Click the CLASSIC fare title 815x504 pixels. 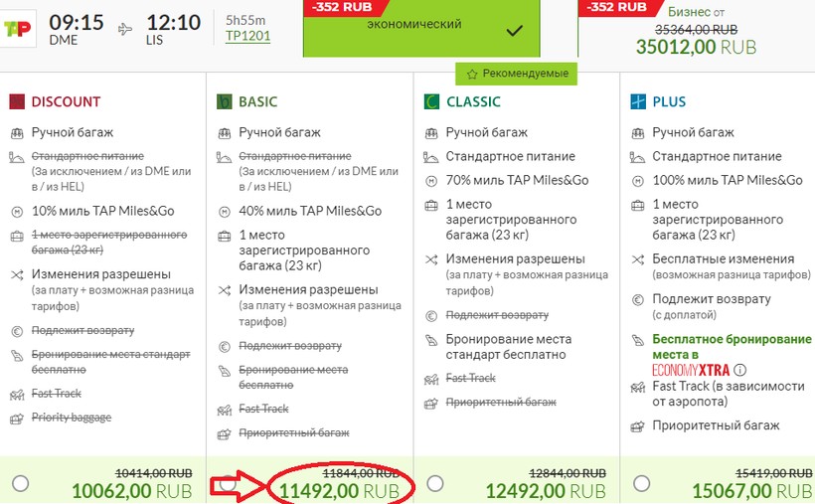point(473,101)
